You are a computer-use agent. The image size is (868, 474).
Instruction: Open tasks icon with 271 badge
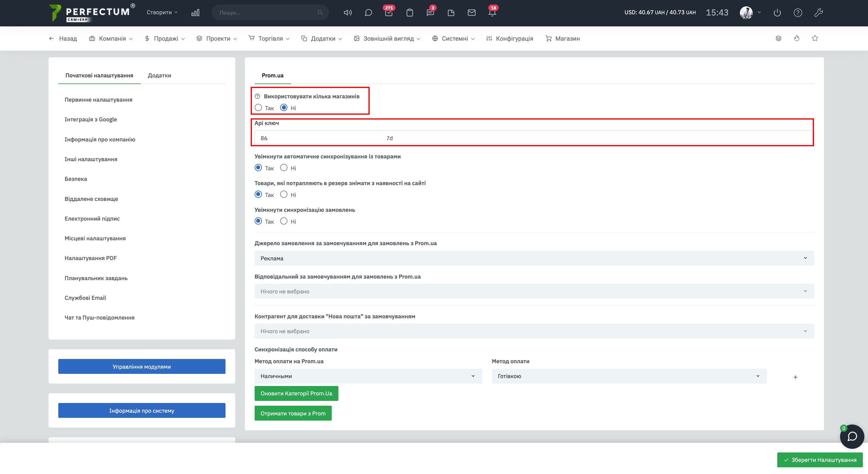point(389,13)
